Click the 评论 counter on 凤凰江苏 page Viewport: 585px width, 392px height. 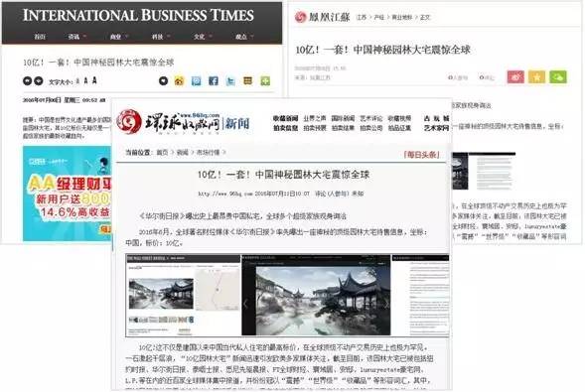(x=487, y=77)
